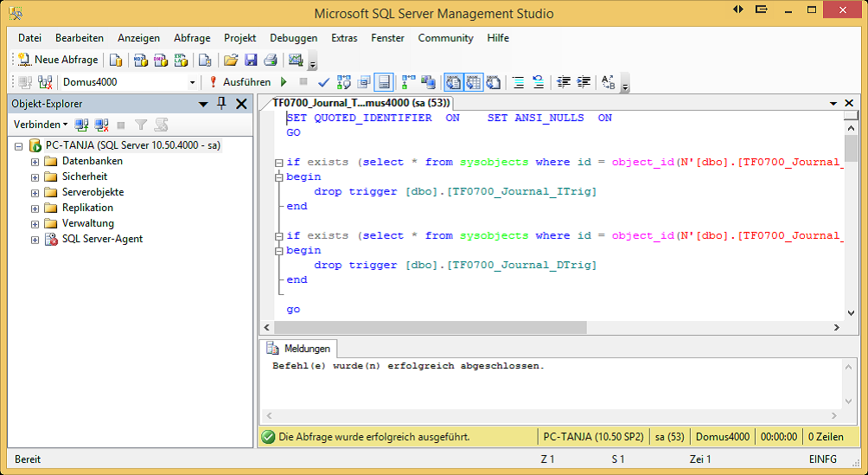
Task: Switch results output to grid
Action: [473, 82]
